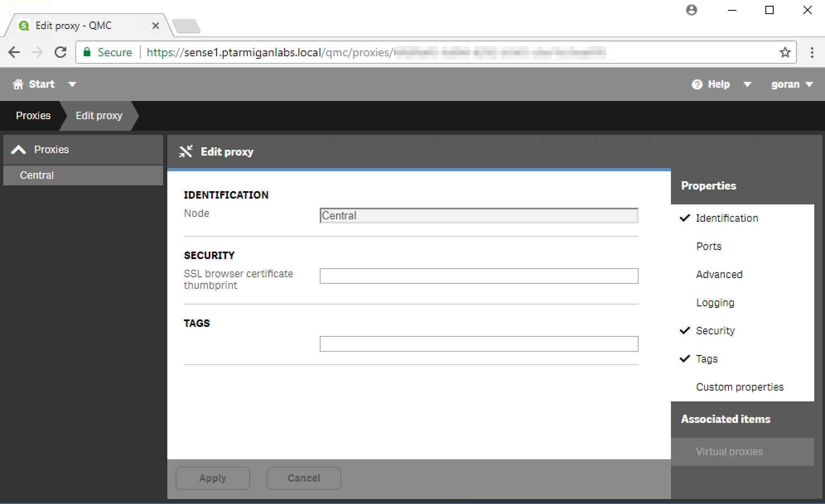Reload the page
Image resolution: width=825 pixels, height=504 pixels.
tap(61, 52)
